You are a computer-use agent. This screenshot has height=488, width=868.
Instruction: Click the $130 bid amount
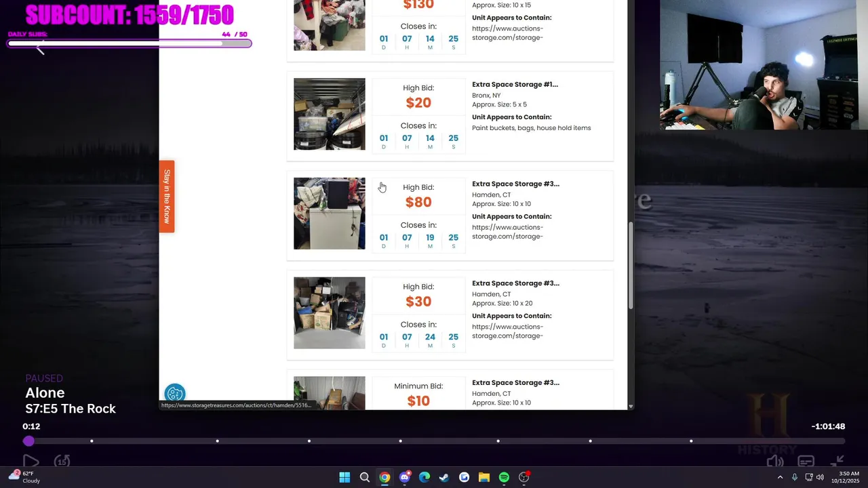point(418,5)
